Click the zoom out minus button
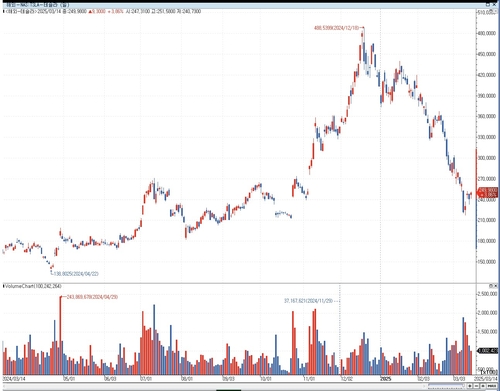Viewport: 500px width, 391px height. 476,386
